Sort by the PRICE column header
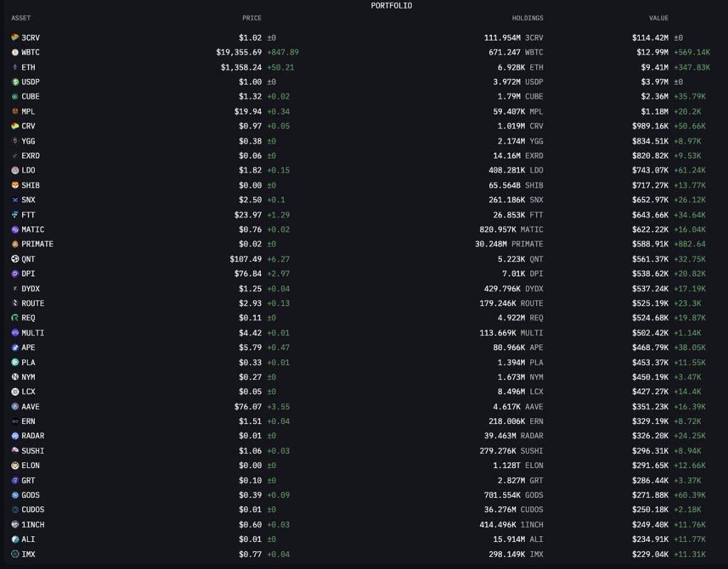Screen dimensions: 728x569 [x=252, y=18]
